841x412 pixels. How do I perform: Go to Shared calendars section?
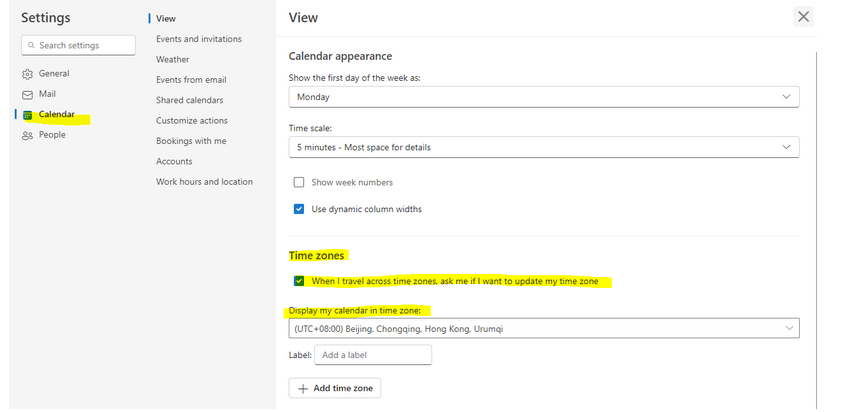point(190,100)
